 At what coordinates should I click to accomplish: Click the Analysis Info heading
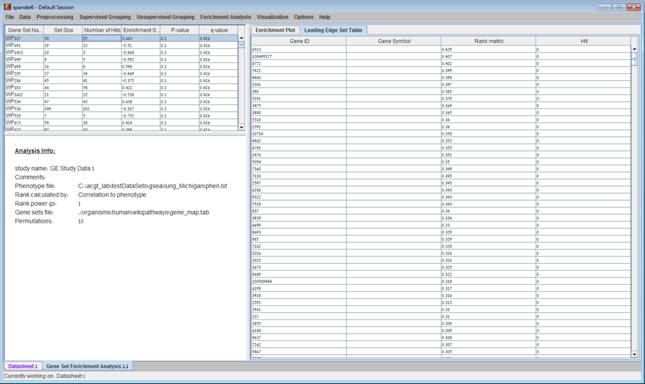pyautogui.click(x=35, y=151)
